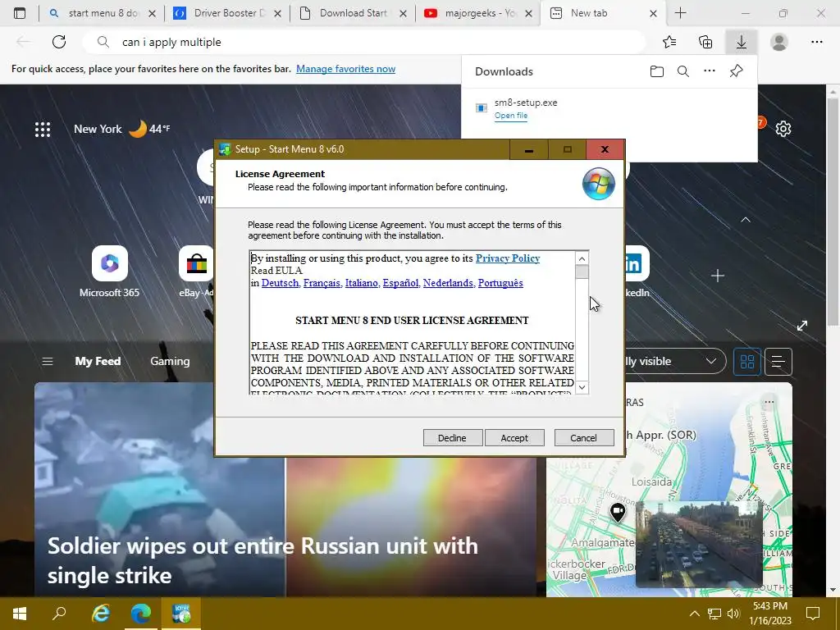The width and height of the screenshot is (840, 630).
Task: Accept the Start Menu 8 license agreement
Action: pyautogui.click(x=514, y=438)
